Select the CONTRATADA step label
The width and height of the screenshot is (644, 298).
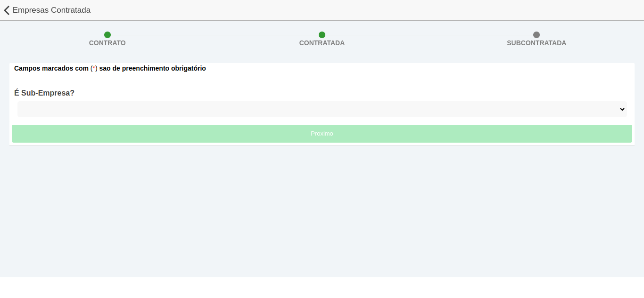coord(322,43)
